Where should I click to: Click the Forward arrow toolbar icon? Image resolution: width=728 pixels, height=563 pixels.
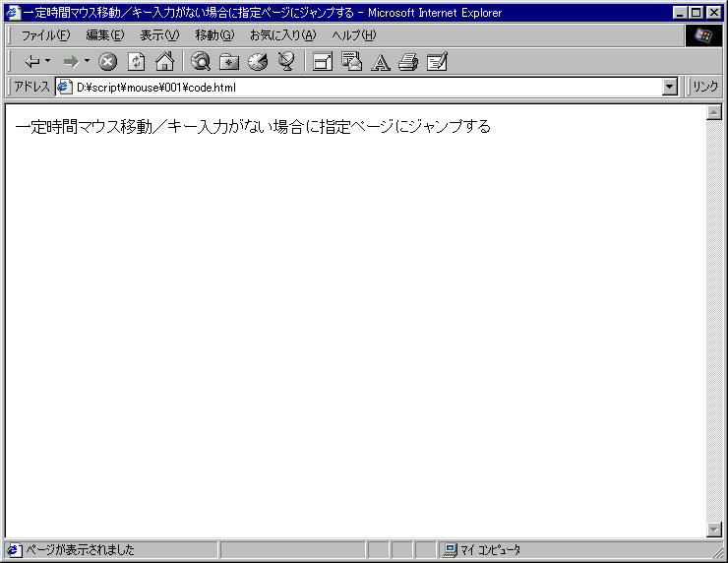point(71,61)
